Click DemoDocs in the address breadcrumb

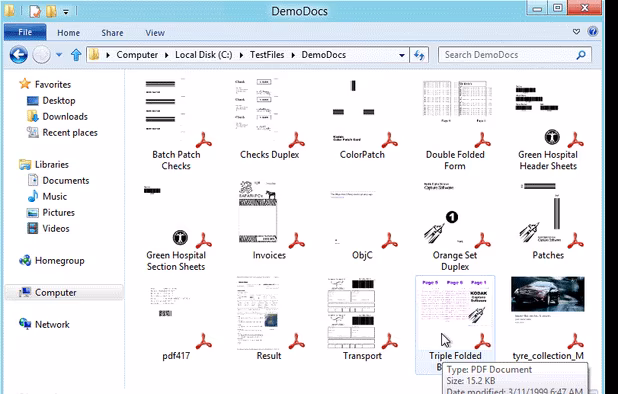click(x=324, y=55)
